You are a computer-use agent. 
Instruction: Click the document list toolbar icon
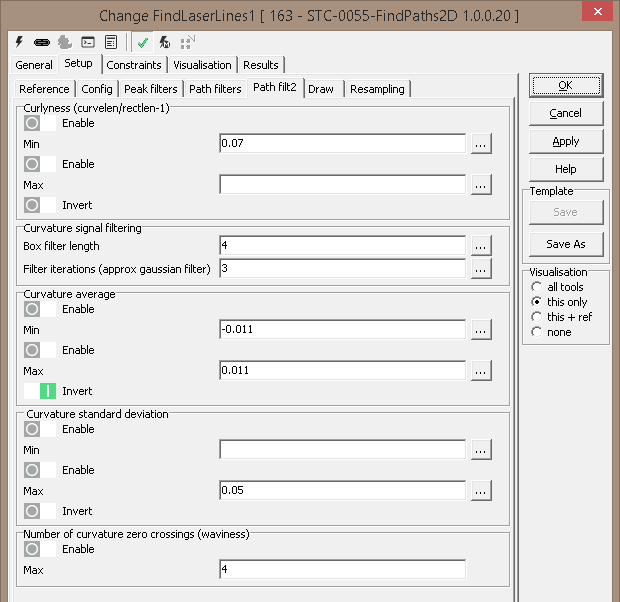pos(110,42)
